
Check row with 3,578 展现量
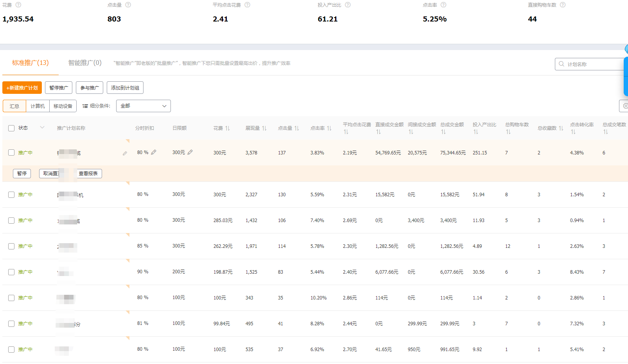pos(11,153)
